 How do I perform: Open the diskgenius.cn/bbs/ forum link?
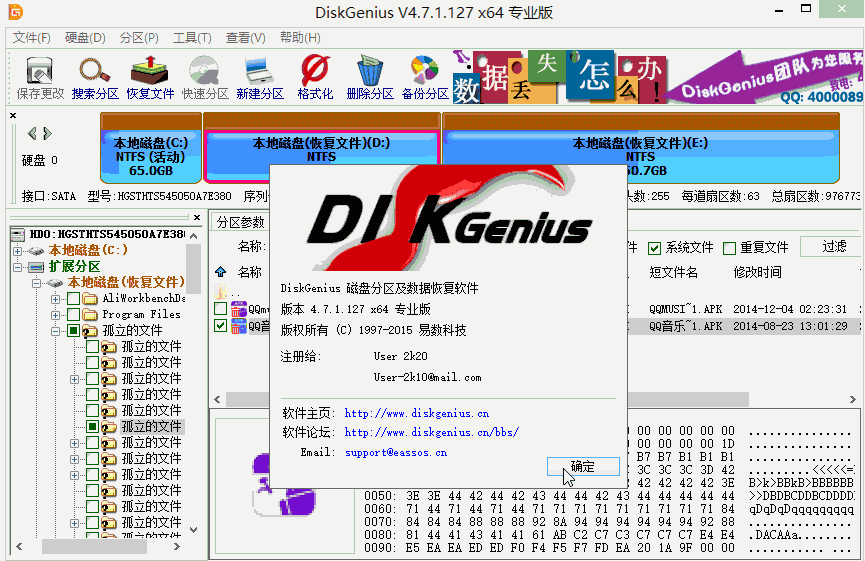(431, 432)
